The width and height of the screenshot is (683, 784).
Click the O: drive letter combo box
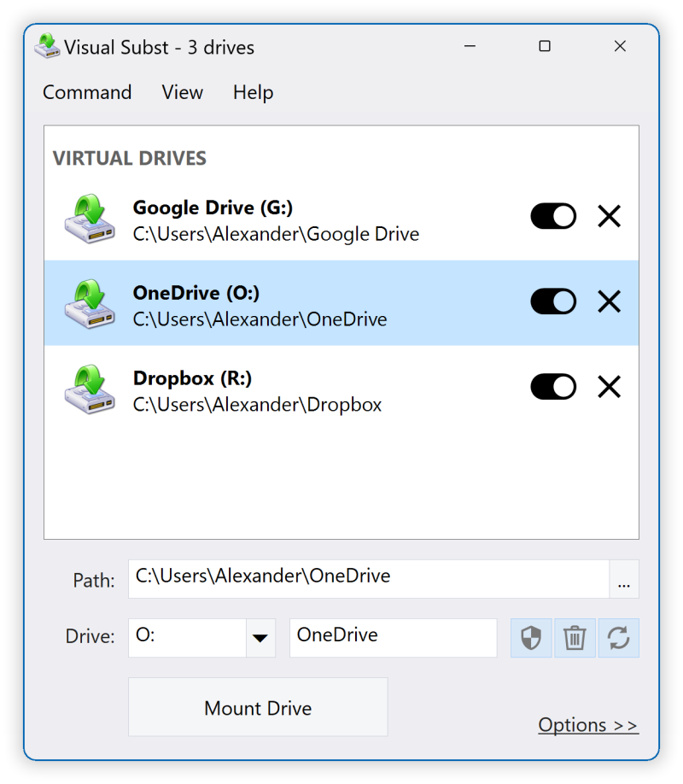tap(202, 638)
